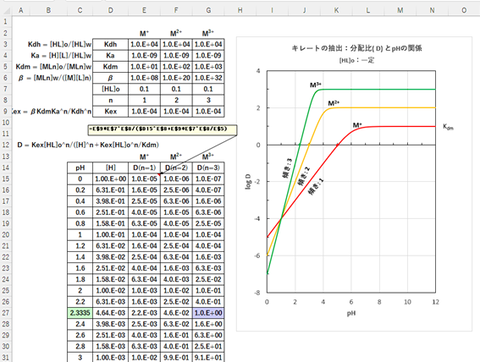The width and height of the screenshot is (480, 362).
Task: Click the log D vertical axis title
Action: click(248, 182)
